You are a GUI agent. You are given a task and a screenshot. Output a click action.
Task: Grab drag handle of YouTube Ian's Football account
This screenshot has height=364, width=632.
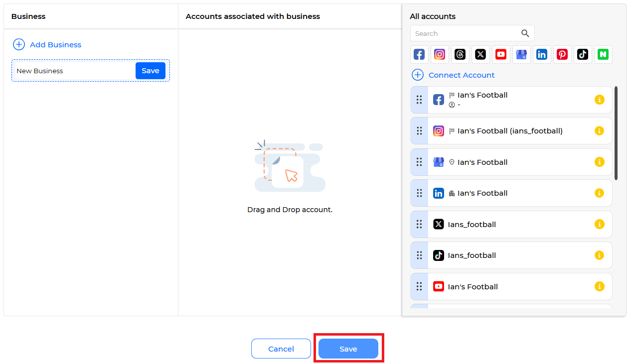(419, 286)
